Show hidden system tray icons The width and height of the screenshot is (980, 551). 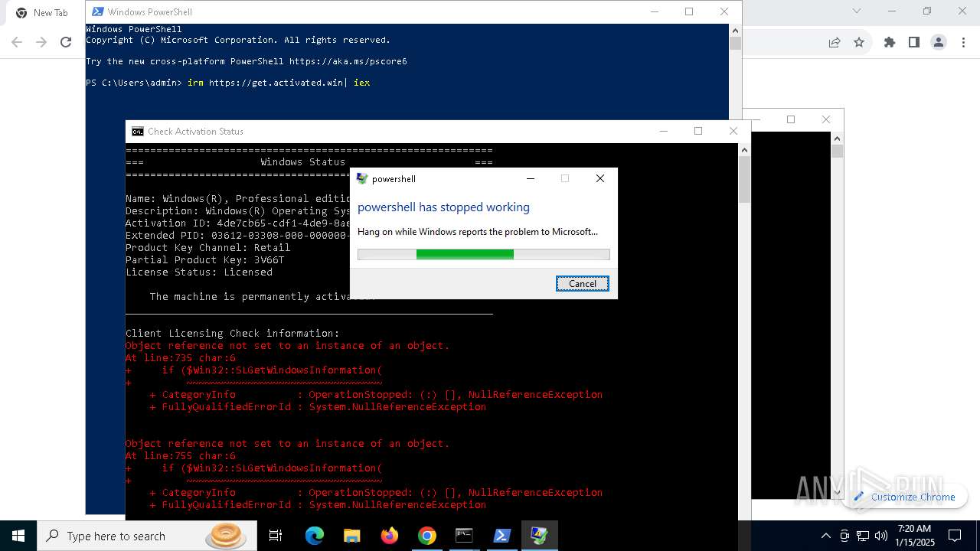click(x=825, y=536)
